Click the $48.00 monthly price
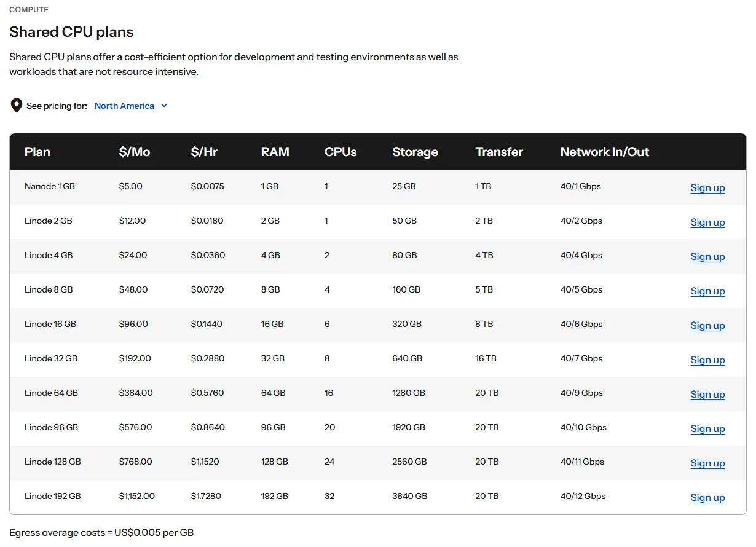Image resolution: width=756 pixels, height=547 pixels. point(133,289)
